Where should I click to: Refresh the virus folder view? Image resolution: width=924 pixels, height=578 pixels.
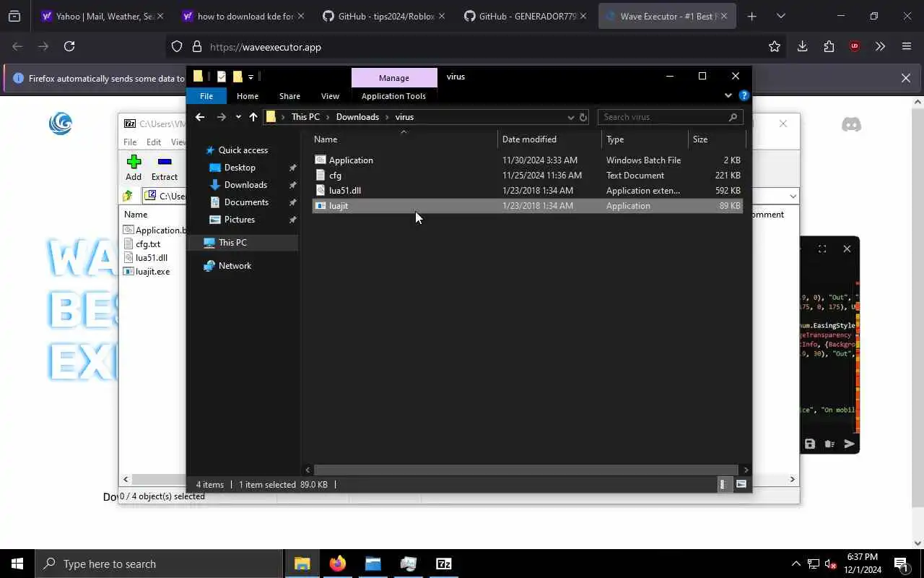(x=583, y=117)
